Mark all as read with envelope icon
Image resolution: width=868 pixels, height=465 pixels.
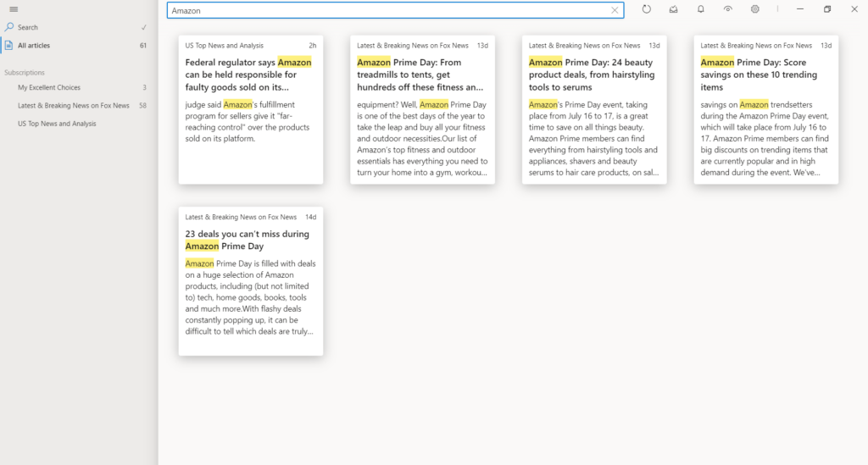click(673, 9)
